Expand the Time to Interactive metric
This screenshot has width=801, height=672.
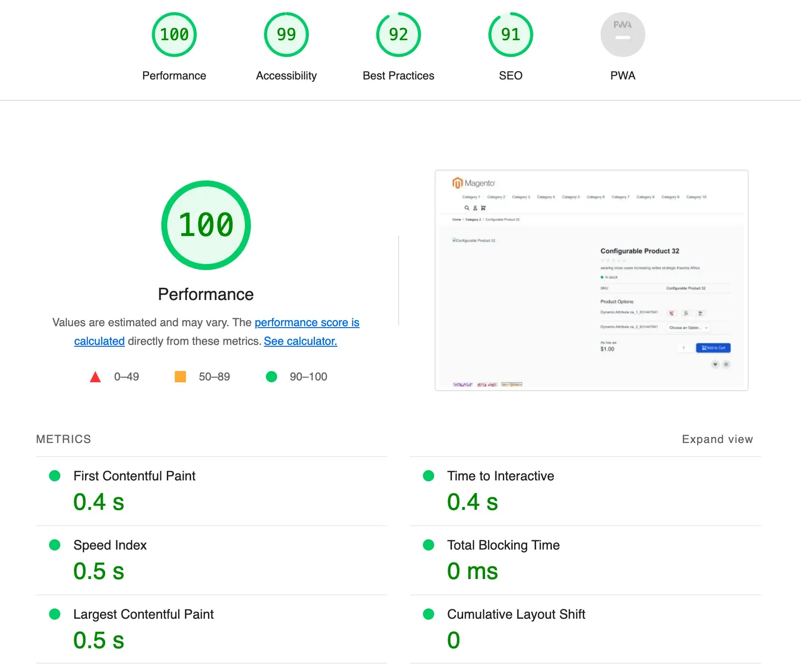[x=501, y=476]
